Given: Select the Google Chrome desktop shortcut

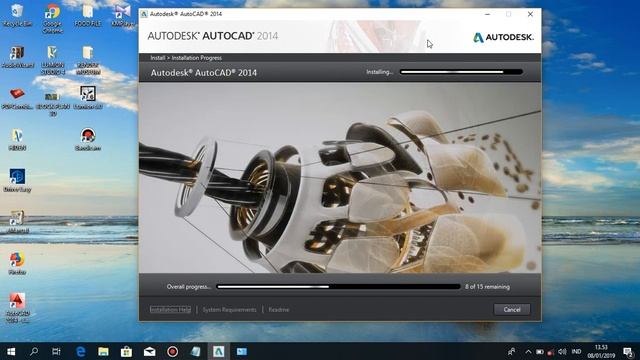Looking at the screenshot, I should coord(52,18).
